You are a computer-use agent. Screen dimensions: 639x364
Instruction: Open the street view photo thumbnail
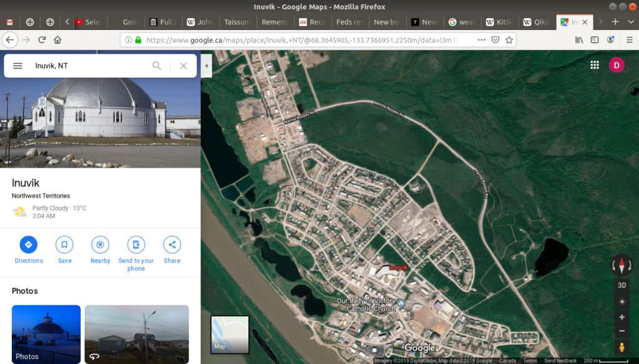click(x=137, y=334)
